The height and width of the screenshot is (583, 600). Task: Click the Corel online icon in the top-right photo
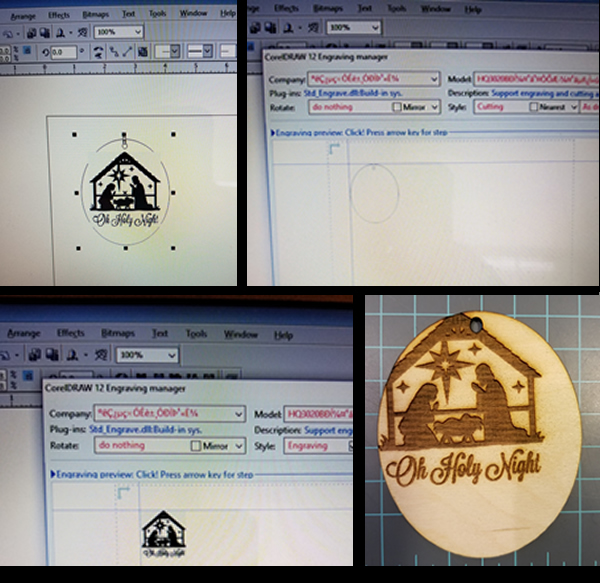(x=313, y=28)
